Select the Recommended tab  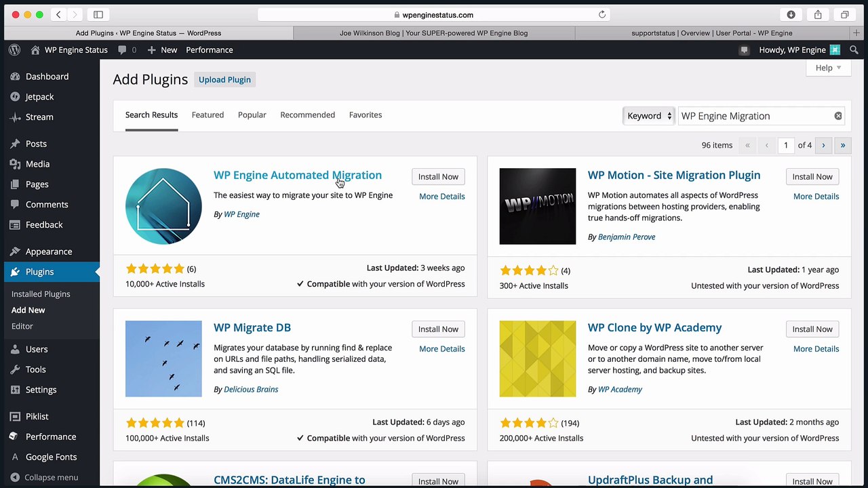click(x=307, y=115)
